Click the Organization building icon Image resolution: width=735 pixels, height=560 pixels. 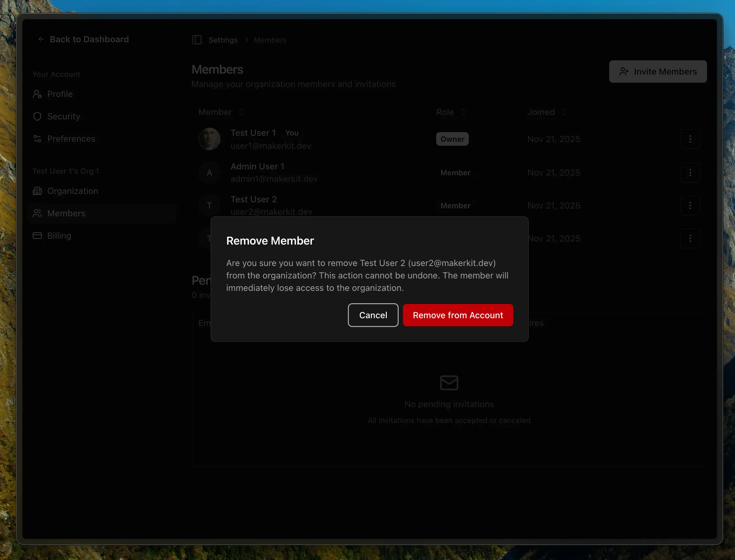37,191
